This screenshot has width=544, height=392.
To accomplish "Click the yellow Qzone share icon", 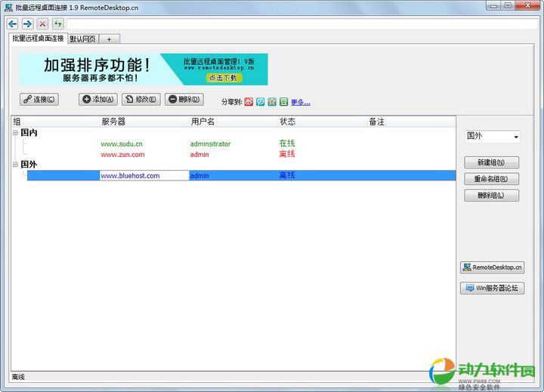I will 272,102.
